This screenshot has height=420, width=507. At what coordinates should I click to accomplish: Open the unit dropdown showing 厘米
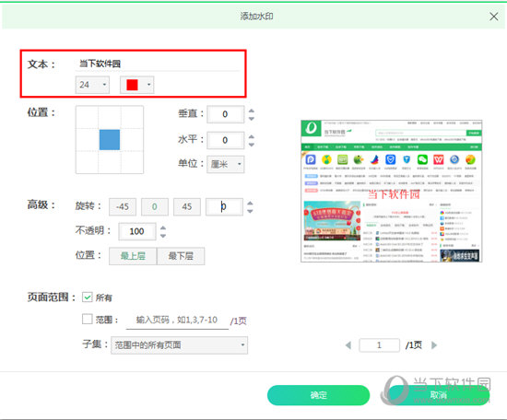[x=225, y=165]
